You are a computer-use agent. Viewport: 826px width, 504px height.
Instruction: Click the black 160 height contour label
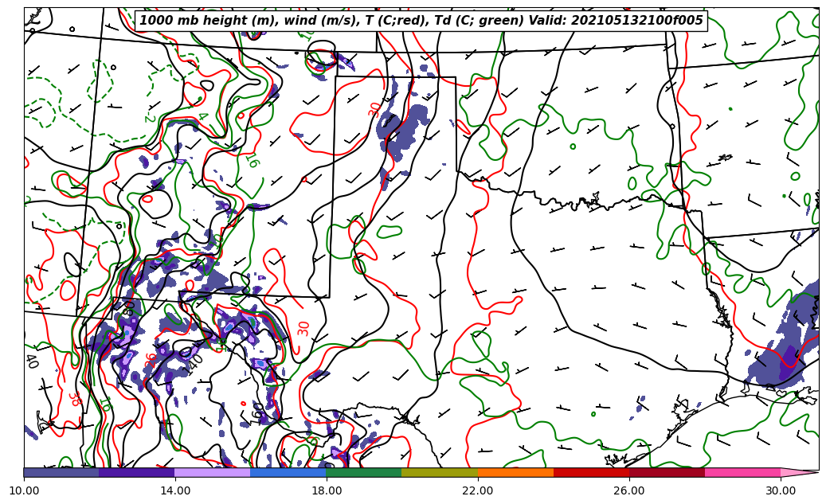point(257,412)
